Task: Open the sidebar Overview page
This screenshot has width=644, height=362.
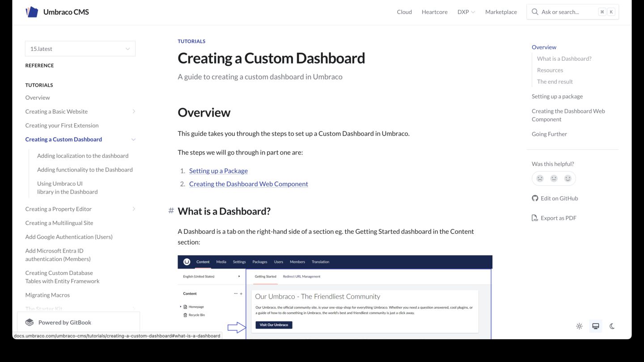Action: click(38, 97)
